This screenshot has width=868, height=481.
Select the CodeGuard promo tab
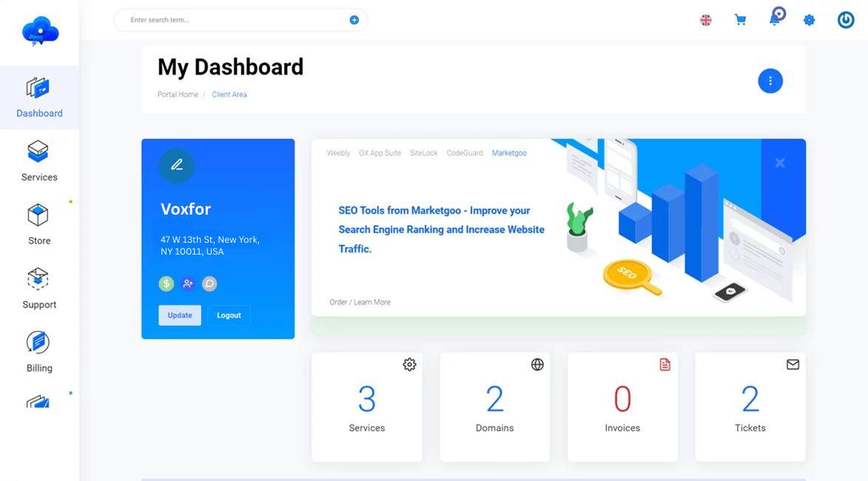[x=465, y=152]
